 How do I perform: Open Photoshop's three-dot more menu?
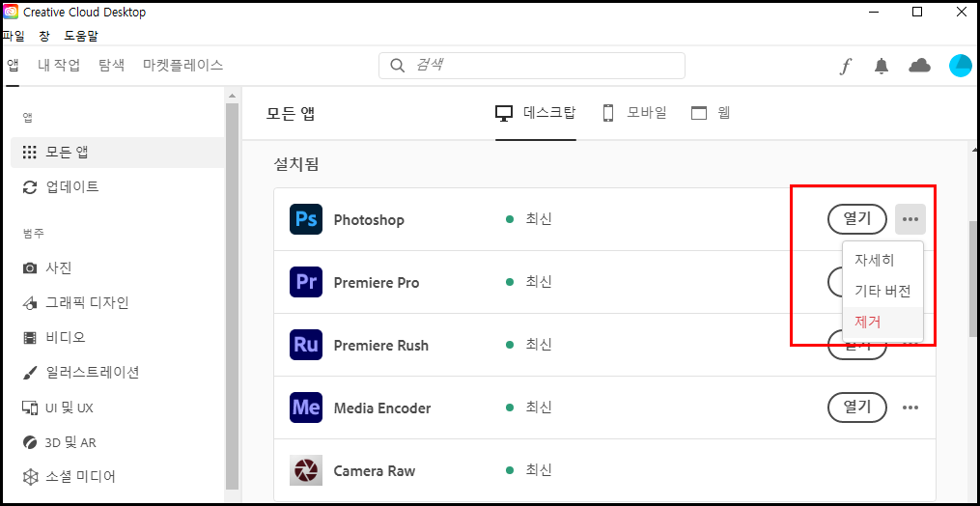coord(910,219)
